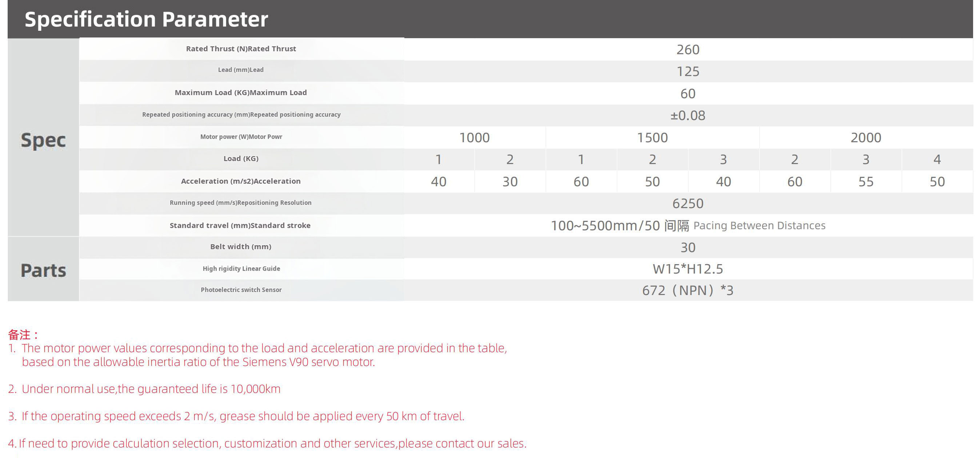This screenshot has width=980, height=458.
Task: Click the Lead value 125
Action: pos(687,72)
